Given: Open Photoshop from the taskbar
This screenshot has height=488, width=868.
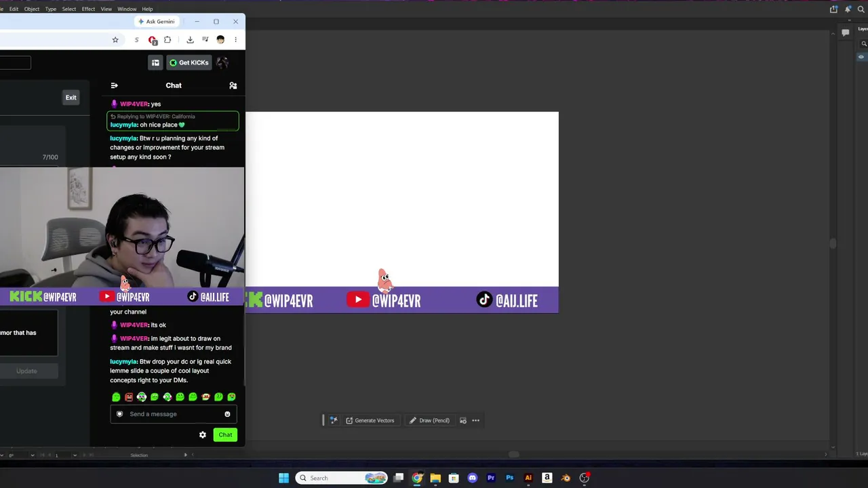Looking at the screenshot, I should point(510,478).
